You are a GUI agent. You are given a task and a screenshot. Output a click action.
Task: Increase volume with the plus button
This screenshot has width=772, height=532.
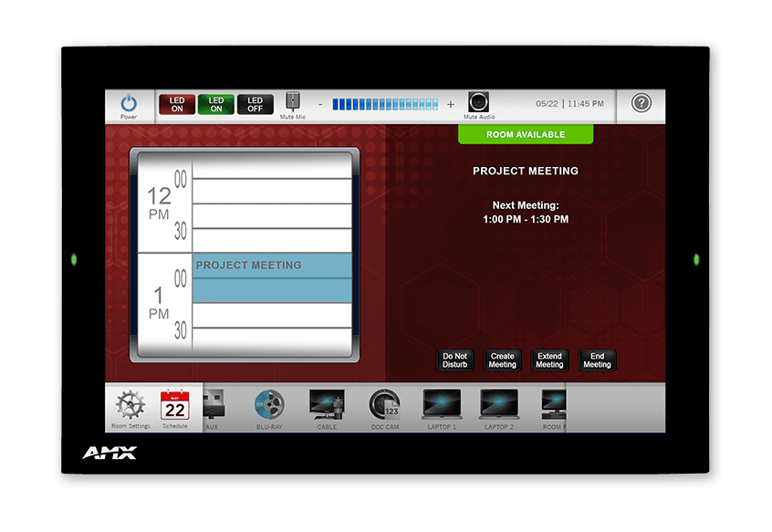450,104
